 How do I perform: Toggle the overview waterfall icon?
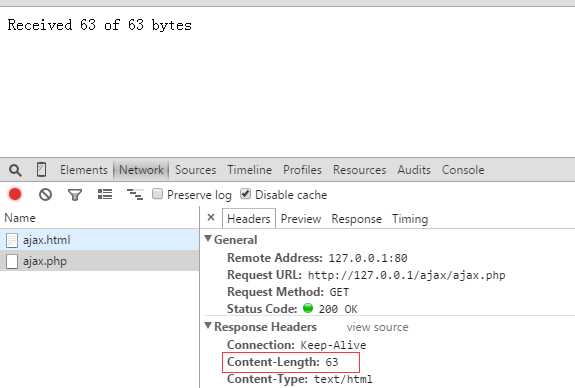pos(135,194)
